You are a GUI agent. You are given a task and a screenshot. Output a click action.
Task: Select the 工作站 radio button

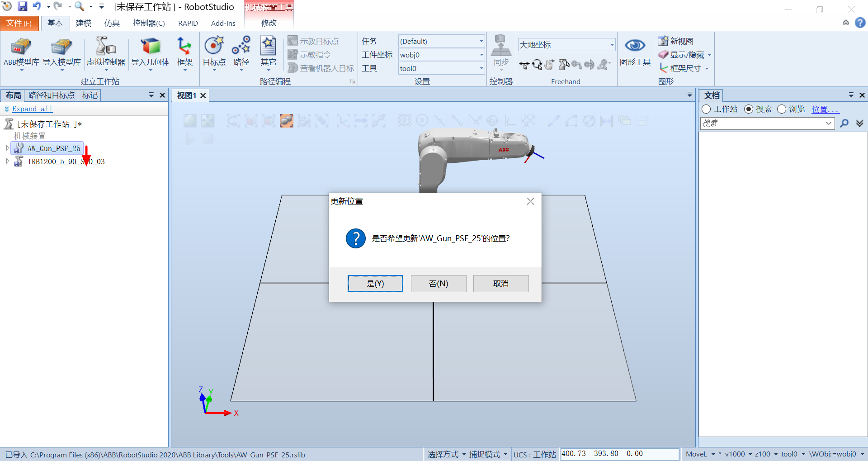(x=706, y=109)
